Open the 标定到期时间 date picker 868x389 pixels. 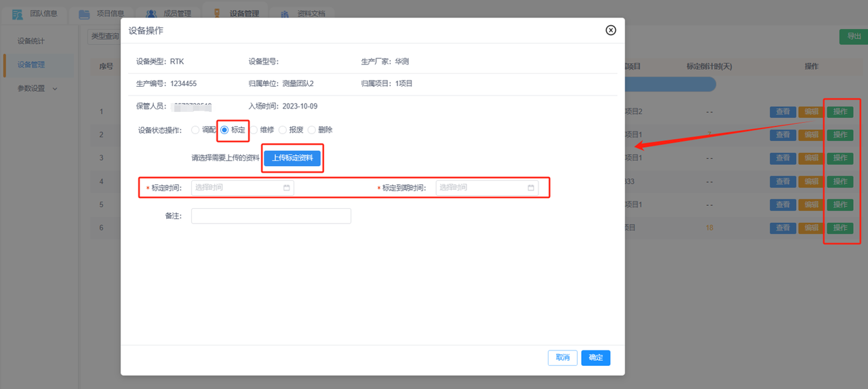pos(481,188)
